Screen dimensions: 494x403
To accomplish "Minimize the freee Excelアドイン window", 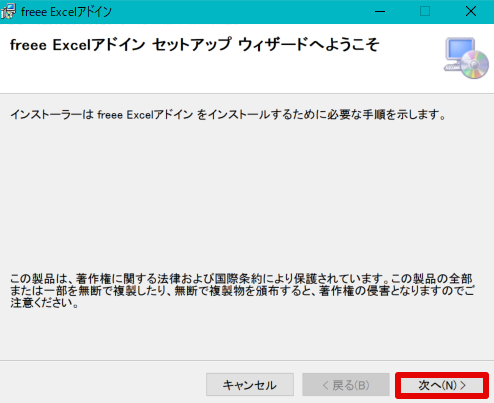I will coord(380,11).
